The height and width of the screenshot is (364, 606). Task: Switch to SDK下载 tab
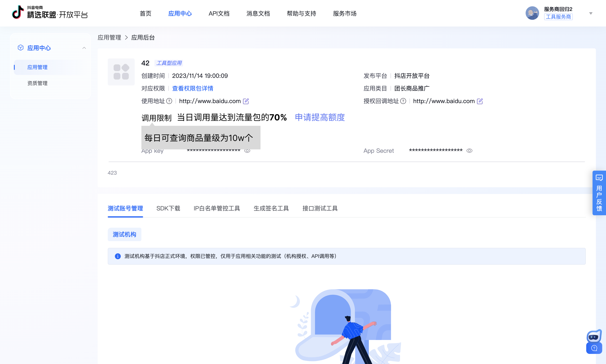pyautogui.click(x=168, y=209)
